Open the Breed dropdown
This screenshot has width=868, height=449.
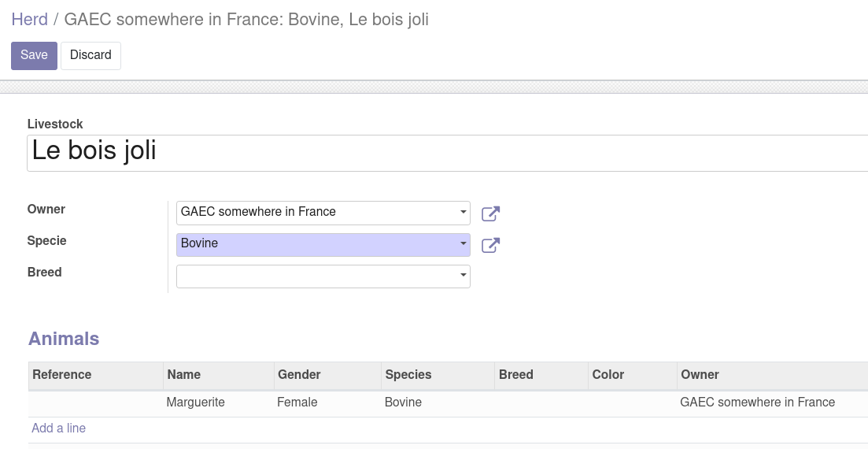[x=463, y=276]
